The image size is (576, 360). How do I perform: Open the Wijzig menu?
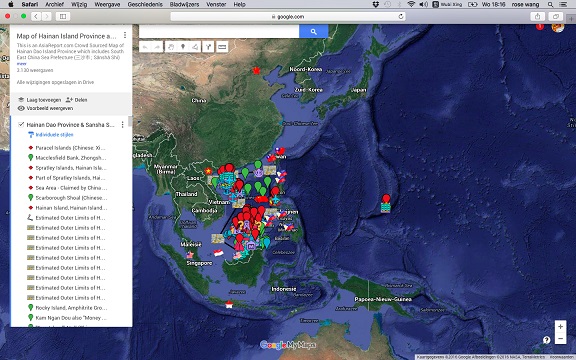click(x=79, y=4)
